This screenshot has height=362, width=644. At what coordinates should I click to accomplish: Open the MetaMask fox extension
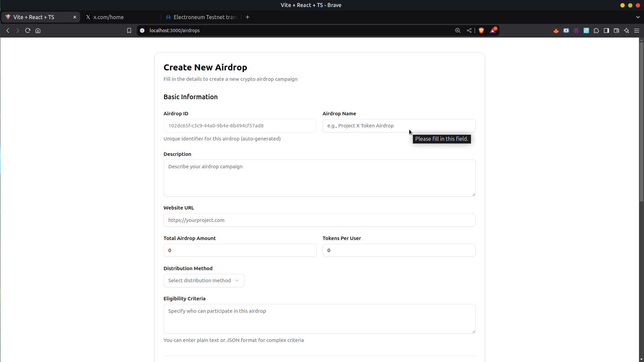coord(556,31)
